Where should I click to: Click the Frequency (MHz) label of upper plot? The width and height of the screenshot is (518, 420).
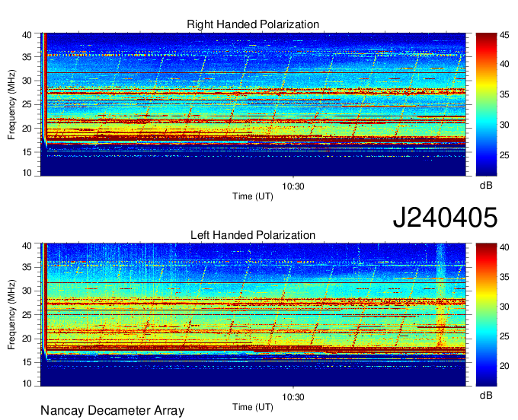[11, 104]
